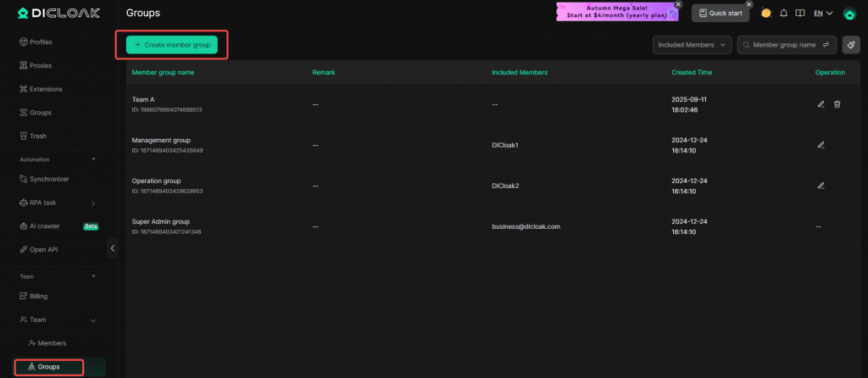Edit the Team A group
This screenshot has height=378, width=868.
point(821,104)
